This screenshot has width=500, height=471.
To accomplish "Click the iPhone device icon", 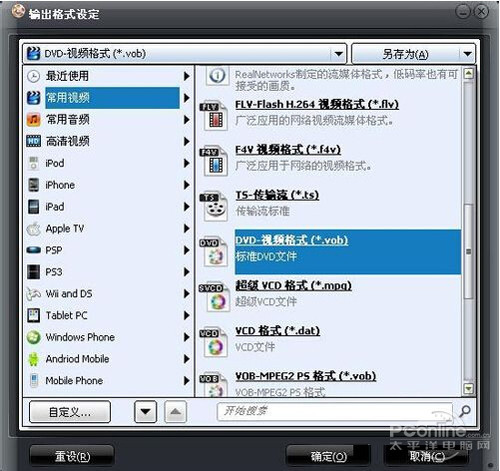I will pyautogui.click(x=33, y=185).
